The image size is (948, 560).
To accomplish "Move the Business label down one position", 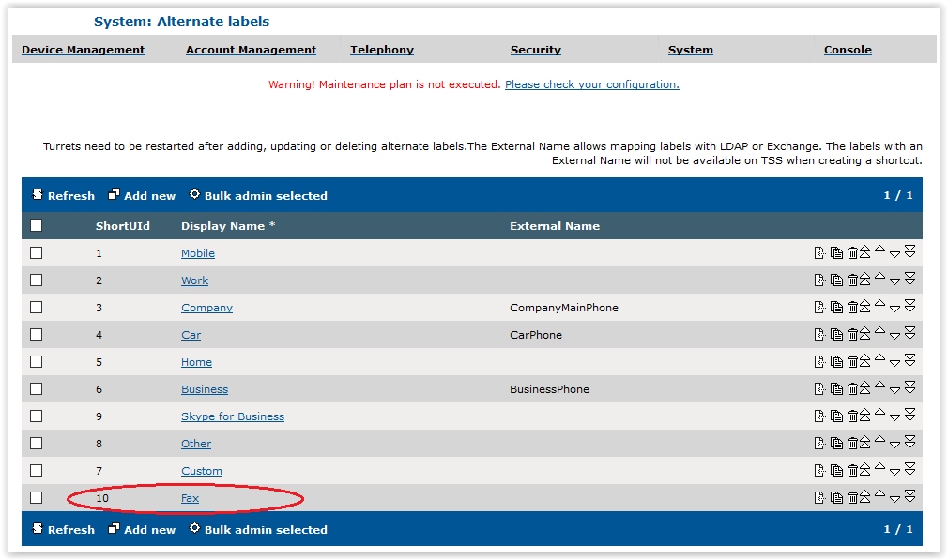I will pos(894,391).
